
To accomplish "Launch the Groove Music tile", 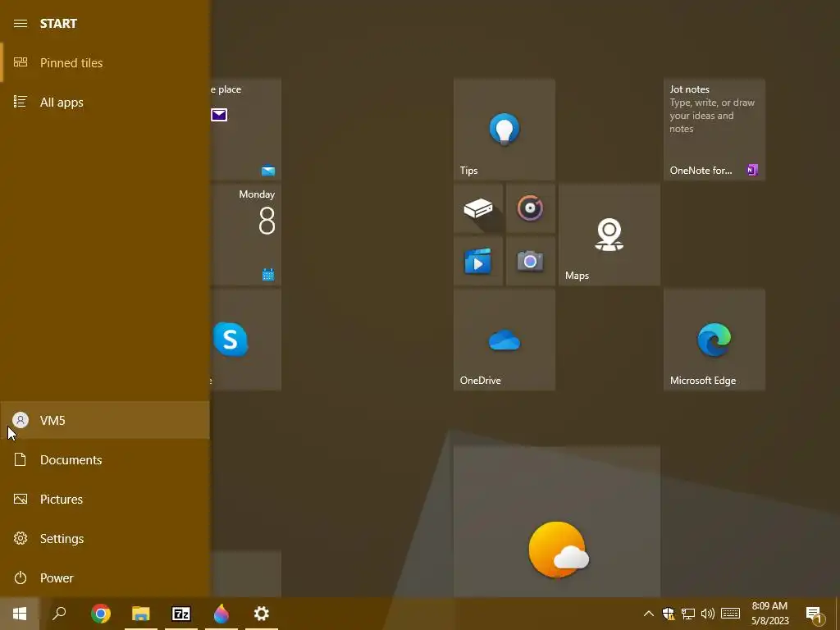I will (531, 208).
